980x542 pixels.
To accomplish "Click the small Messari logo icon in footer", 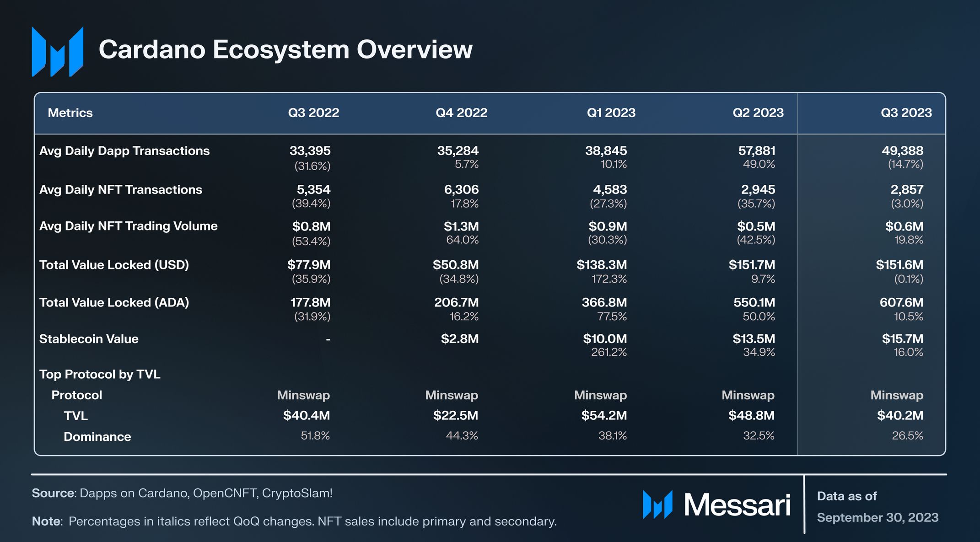I will pos(657,504).
